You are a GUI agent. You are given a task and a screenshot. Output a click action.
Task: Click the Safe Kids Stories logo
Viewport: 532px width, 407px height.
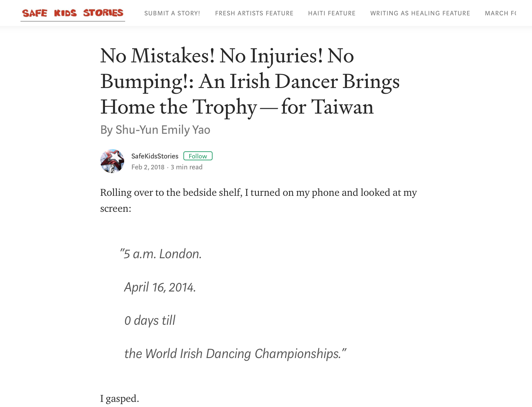73,13
